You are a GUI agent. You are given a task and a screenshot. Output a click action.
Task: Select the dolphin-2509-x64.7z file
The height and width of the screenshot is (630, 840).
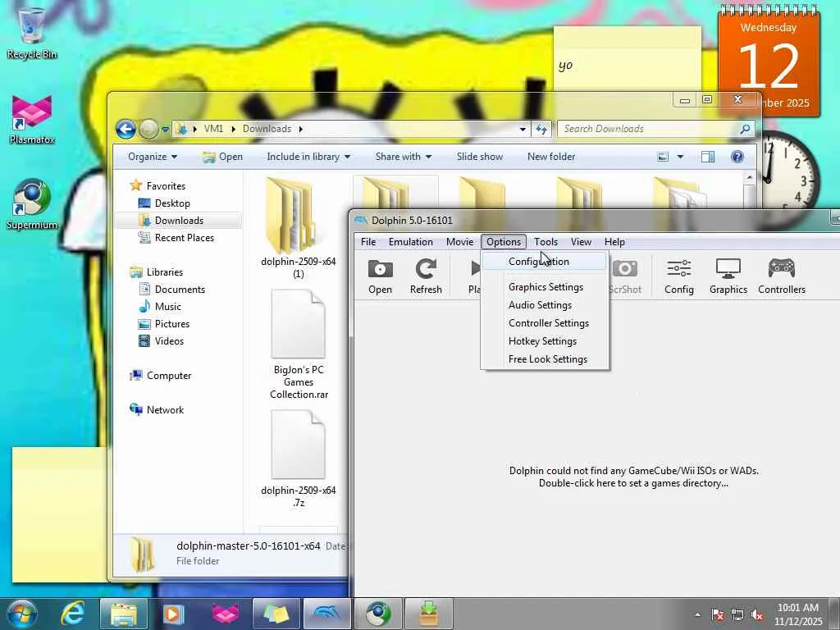299,459
